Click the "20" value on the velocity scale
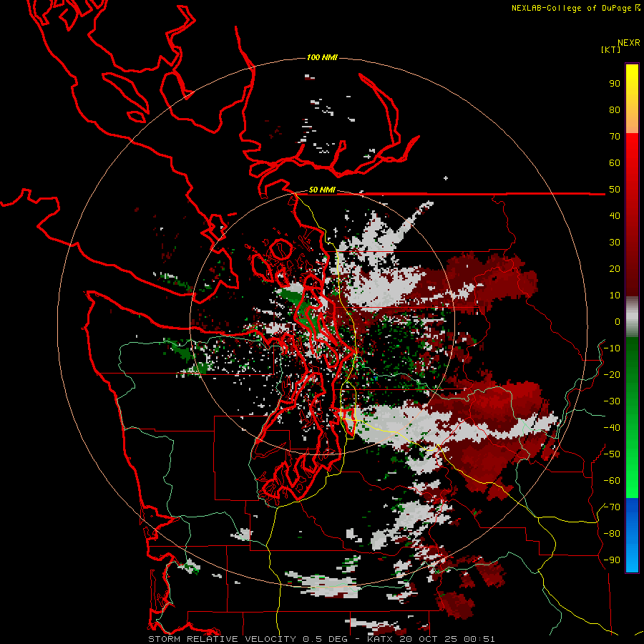644x644 pixels. (x=615, y=269)
